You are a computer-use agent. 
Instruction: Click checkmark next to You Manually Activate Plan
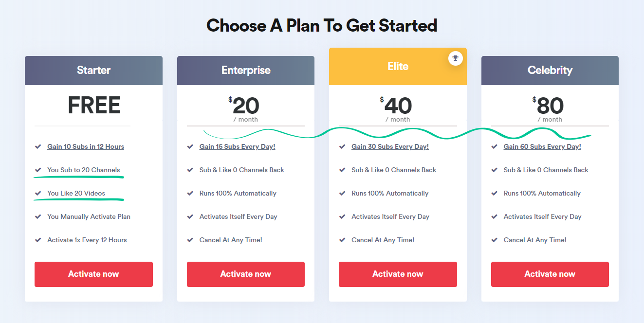38,216
